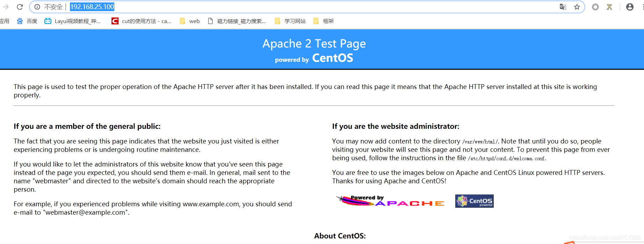Click the browser forward arrow
The height and width of the screenshot is (244, 644).
tap(6, 7)
